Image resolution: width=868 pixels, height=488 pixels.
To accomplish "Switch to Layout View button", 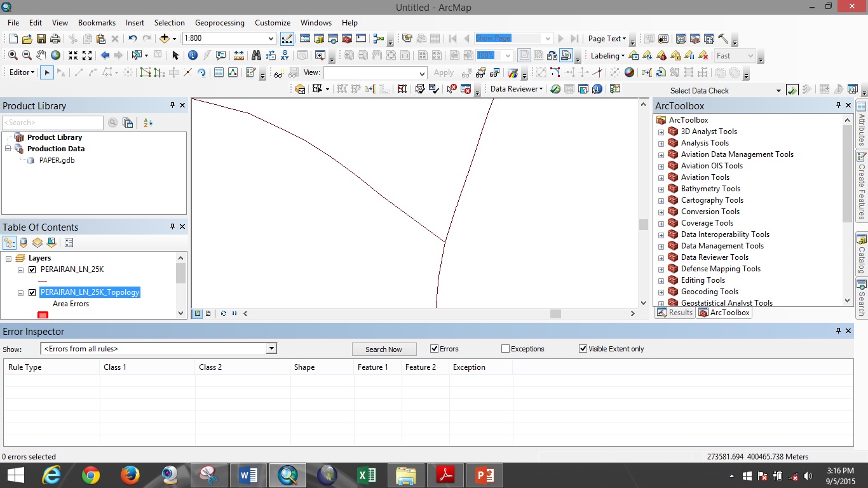I will coord(208,313).
